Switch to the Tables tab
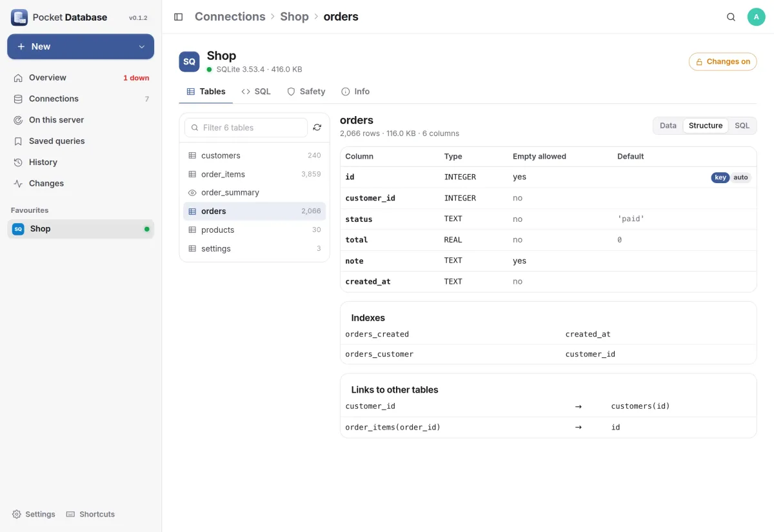Screen dimensions: 774x532 206,92
